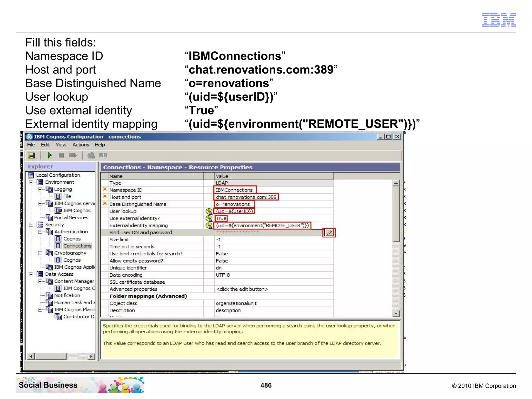This screenshot has height=399, width=532.
Task: Click the Logging tree node icon
Action: (49, 189)
